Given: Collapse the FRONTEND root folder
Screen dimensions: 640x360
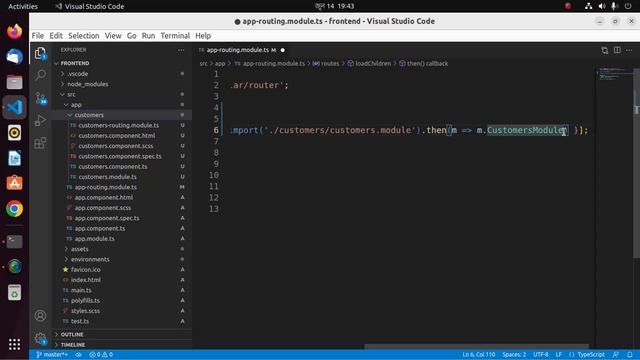Looking at the screenshot, I should (74, 63).
